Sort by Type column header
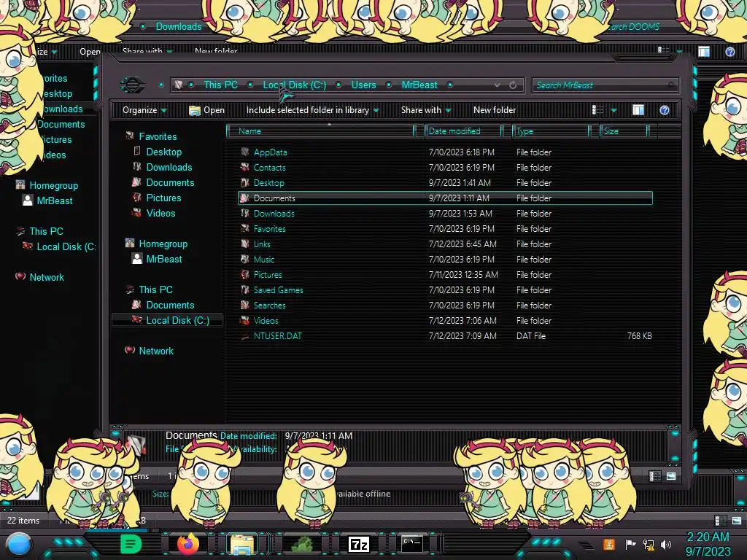The height and width of the screenshot is (560, 747). (551, 131)
